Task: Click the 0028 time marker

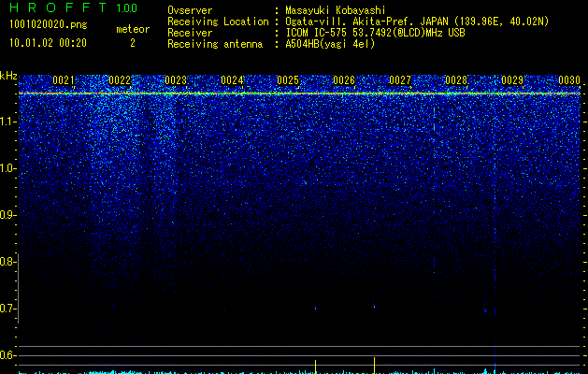Action: 456,80
